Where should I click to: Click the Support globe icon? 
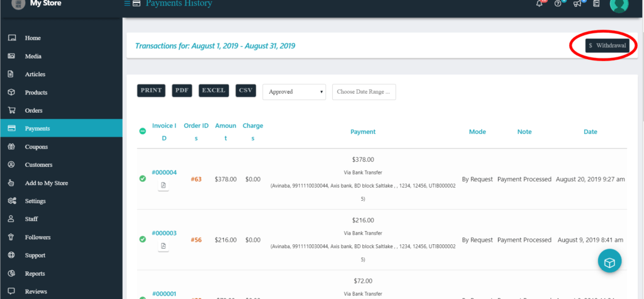click(11, 255)
